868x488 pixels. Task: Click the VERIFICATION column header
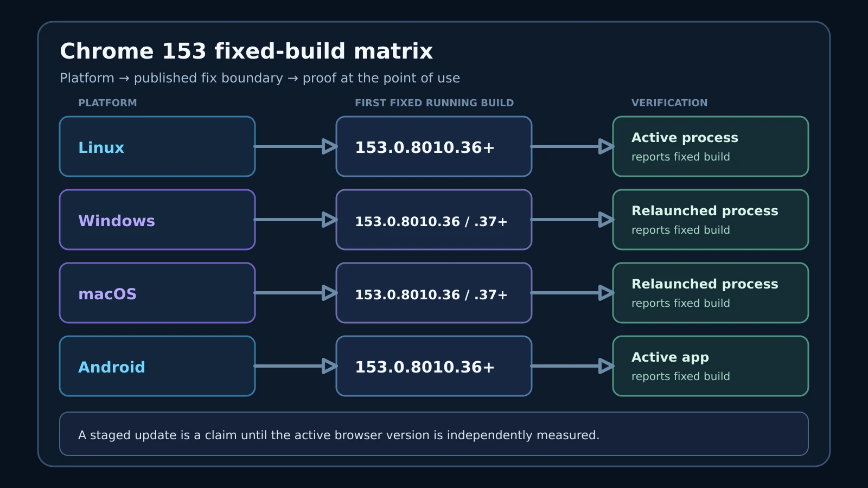[669, 103]
